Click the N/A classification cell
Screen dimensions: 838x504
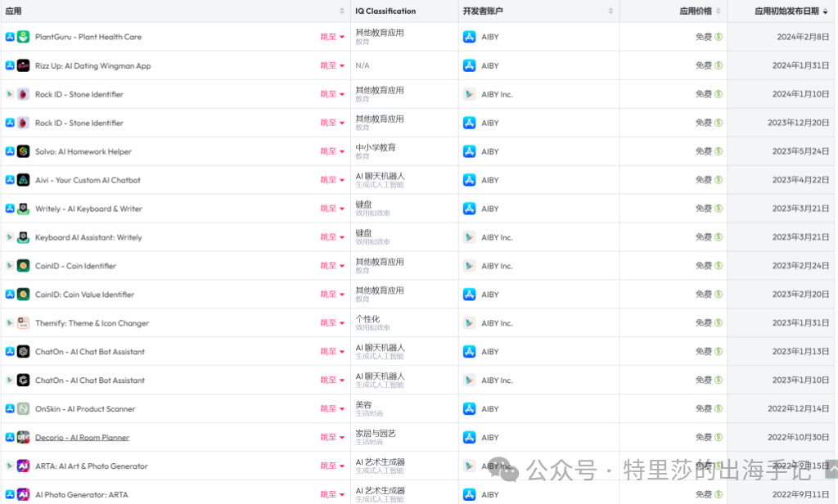pyautogui.click(x=363, y=65)
